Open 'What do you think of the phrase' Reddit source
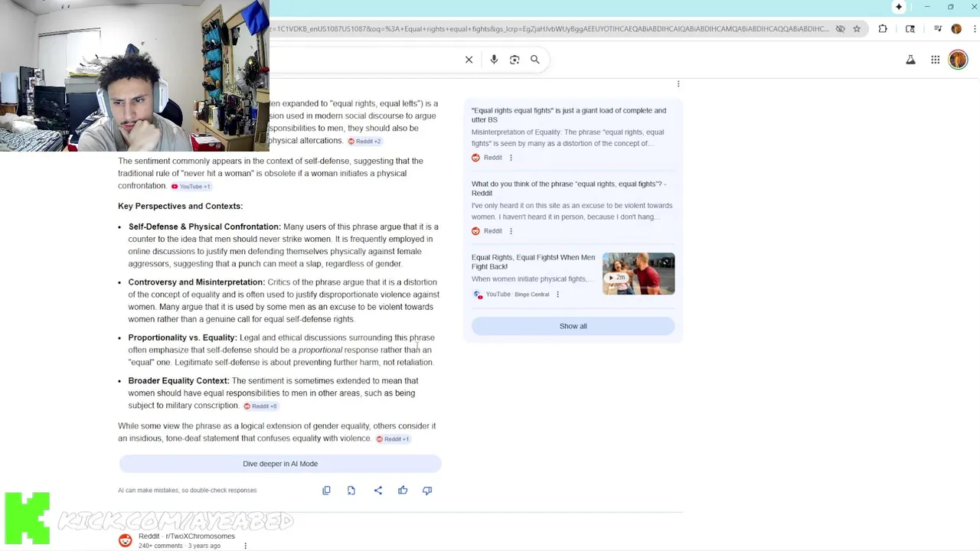The height and width of the screenshot is (551, 980). pyautogui.click(x=569, y=188)
